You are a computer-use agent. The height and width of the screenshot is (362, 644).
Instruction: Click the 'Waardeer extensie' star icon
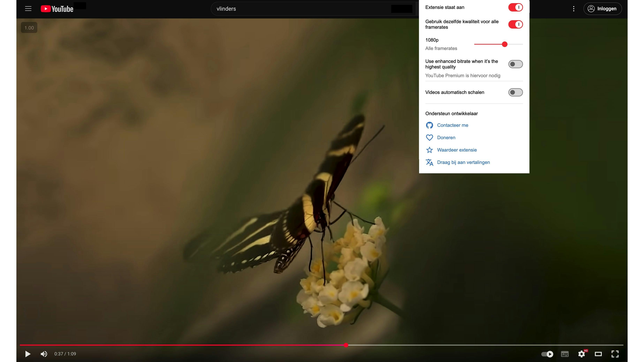tap(429, 150)
